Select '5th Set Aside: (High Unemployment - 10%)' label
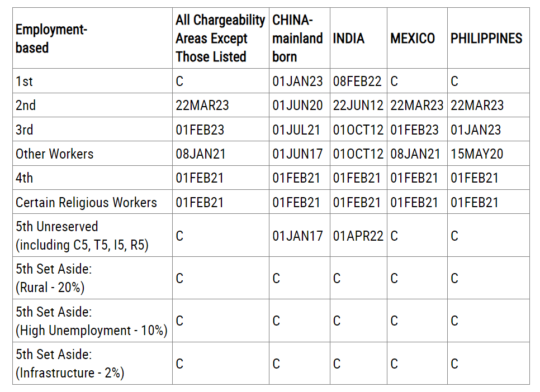Viewport: 540px width, 392px height. 92,321
